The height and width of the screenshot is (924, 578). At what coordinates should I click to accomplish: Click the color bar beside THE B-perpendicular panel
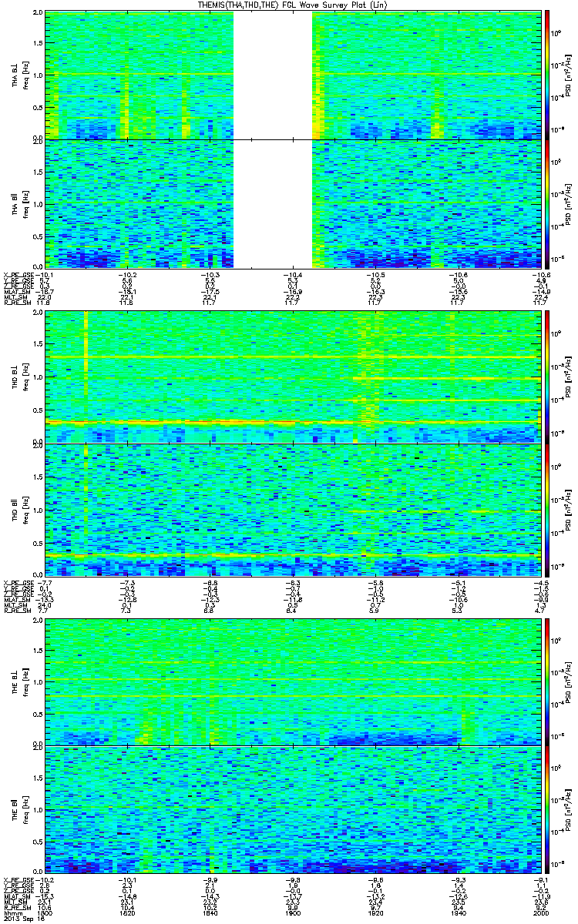tap(547, 681)
